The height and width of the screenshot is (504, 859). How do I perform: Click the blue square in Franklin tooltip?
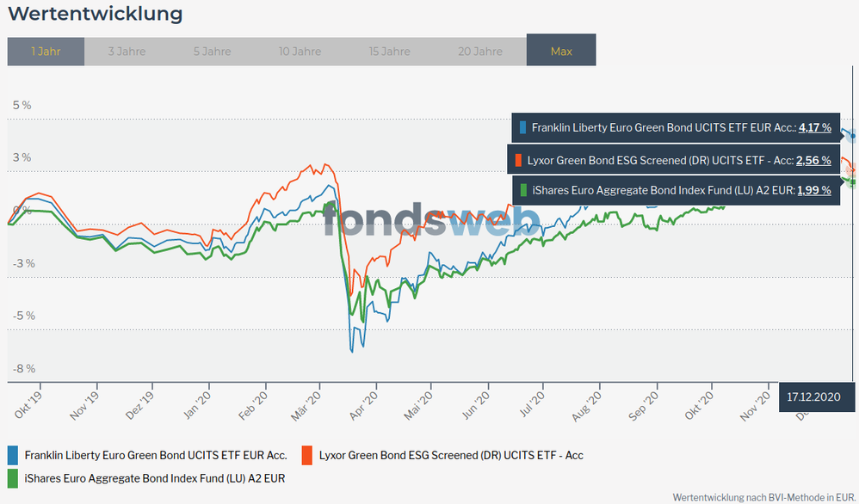coord(522,128)
